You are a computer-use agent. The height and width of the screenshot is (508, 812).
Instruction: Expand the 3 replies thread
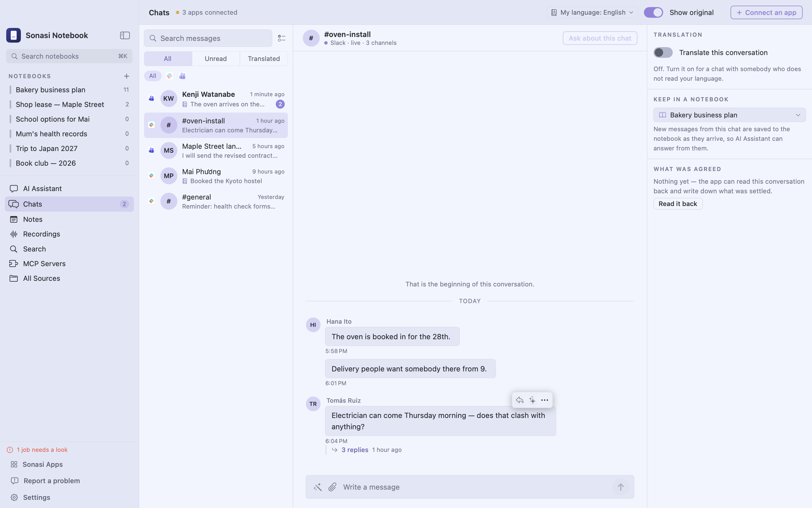coord(355,450)
